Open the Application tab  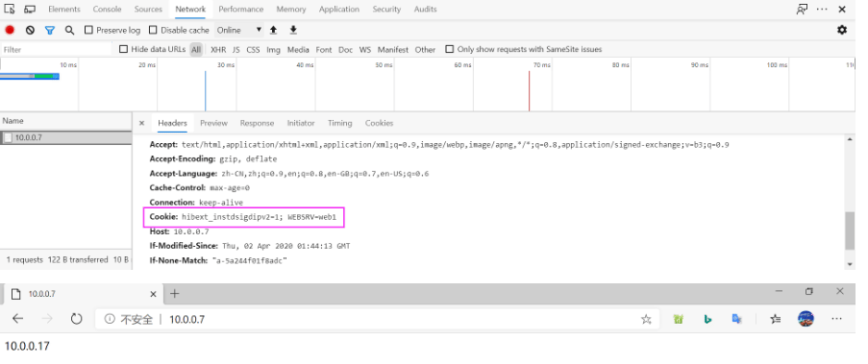pyautogui.click(x=339, y=10)
